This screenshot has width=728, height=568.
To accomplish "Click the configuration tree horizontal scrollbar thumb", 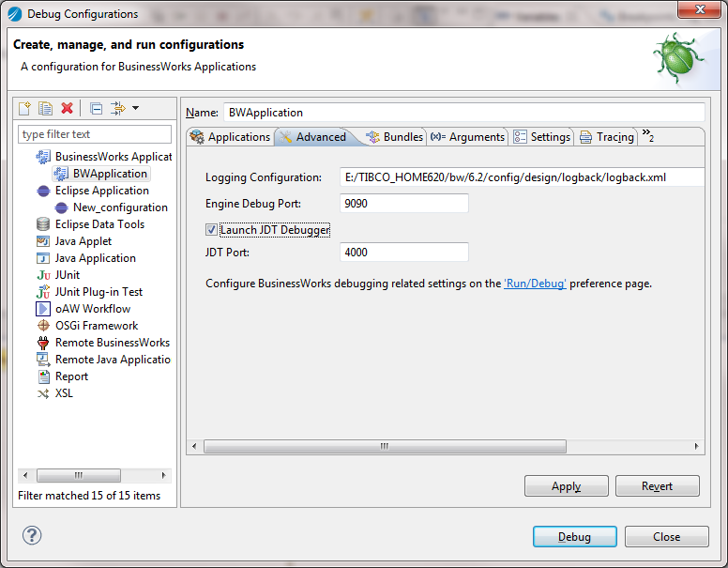I will click(x=79, y=475).
